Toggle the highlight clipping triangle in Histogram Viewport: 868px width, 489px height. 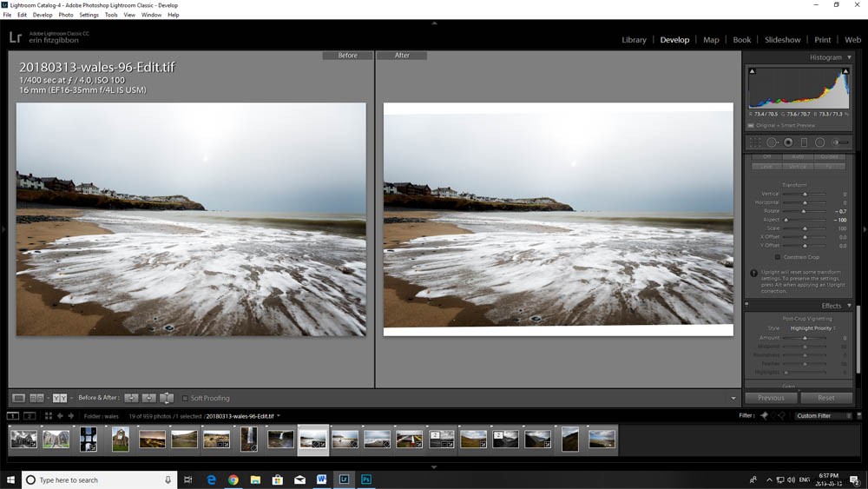point(845,71)
